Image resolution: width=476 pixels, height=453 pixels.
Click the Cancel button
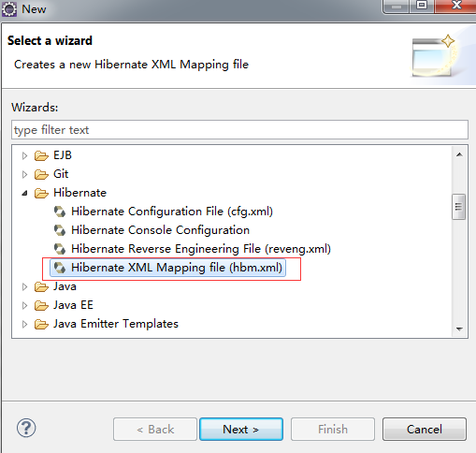click(425, 430)
